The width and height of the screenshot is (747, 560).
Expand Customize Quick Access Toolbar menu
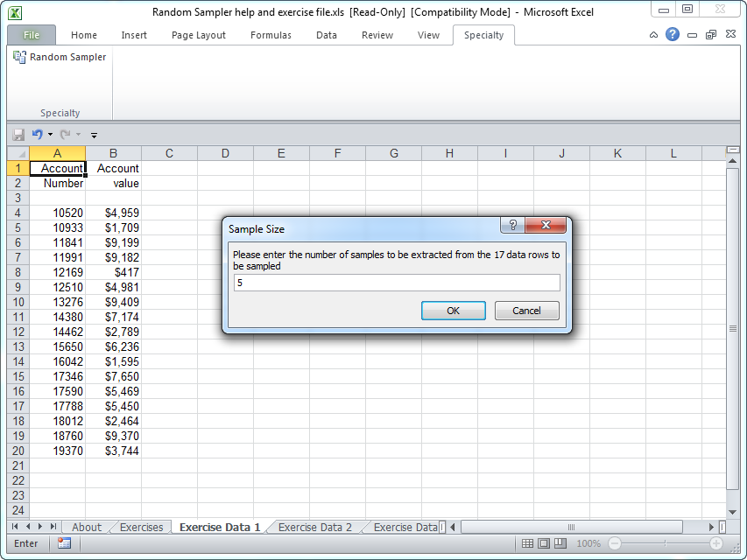click(x=94, y=135)
